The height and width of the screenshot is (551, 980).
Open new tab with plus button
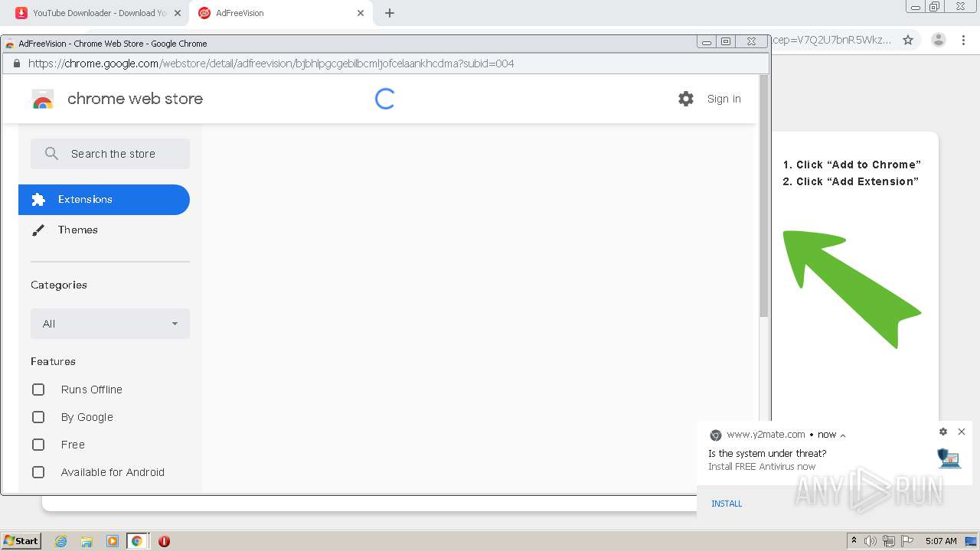(x=390, y=13)
